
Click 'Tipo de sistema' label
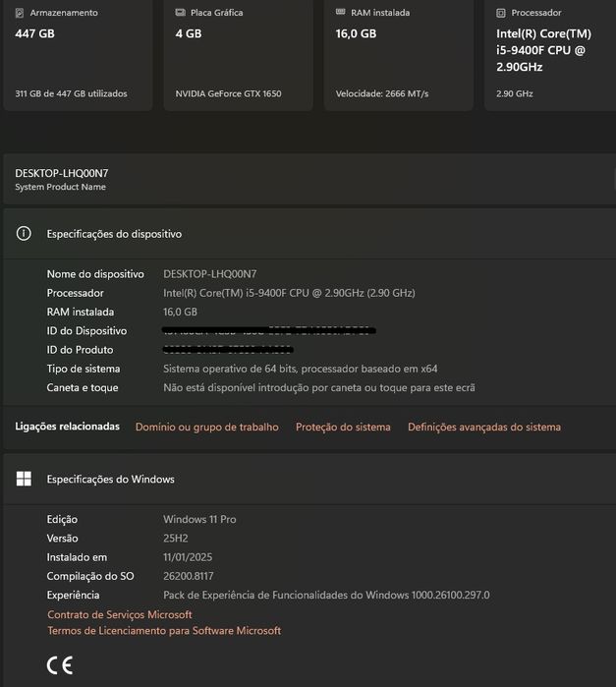pos(84,369)
